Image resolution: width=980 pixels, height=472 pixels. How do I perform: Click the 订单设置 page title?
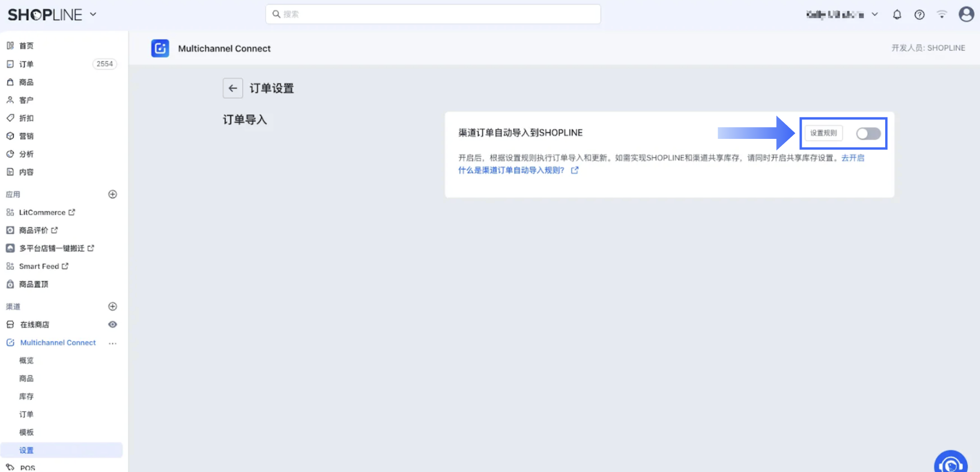(272, 88)
